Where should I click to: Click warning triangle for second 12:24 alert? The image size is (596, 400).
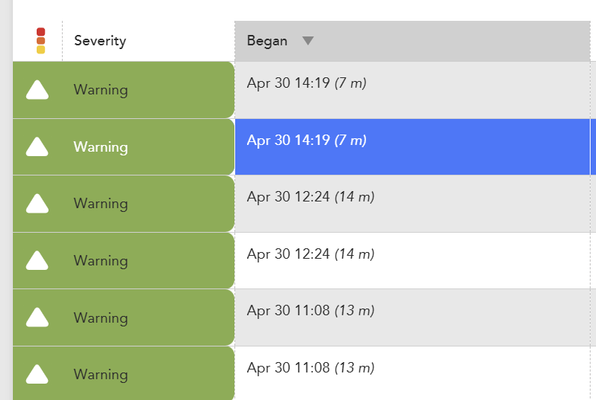pyautogui.click(x=37, y=260)
